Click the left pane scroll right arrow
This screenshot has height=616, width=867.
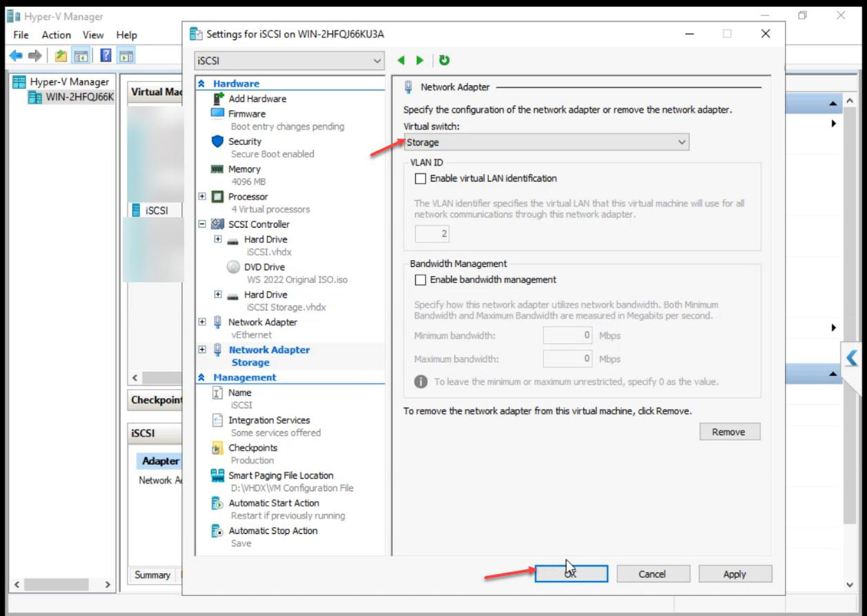click(108, 585)
